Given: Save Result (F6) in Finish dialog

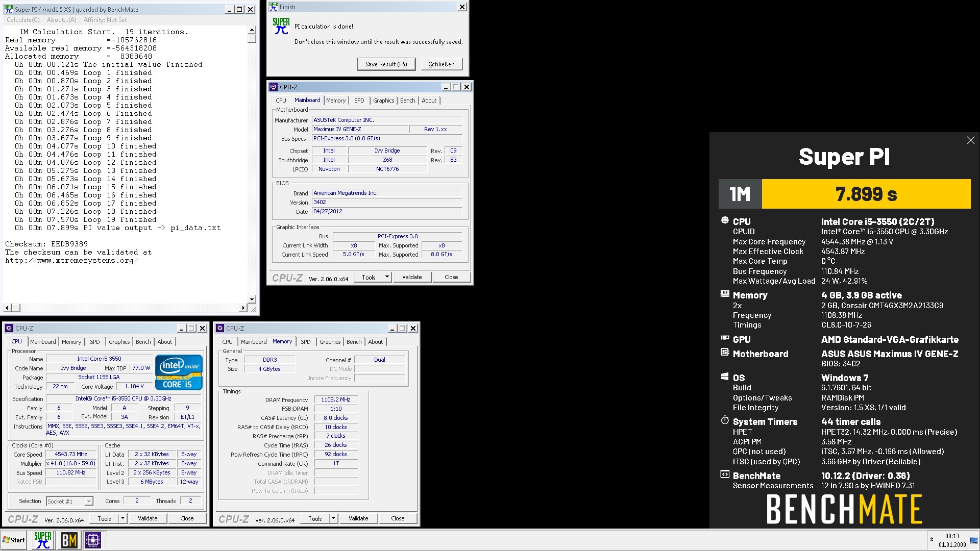Looking at the screenshot, I should click(x=386, y=64).
